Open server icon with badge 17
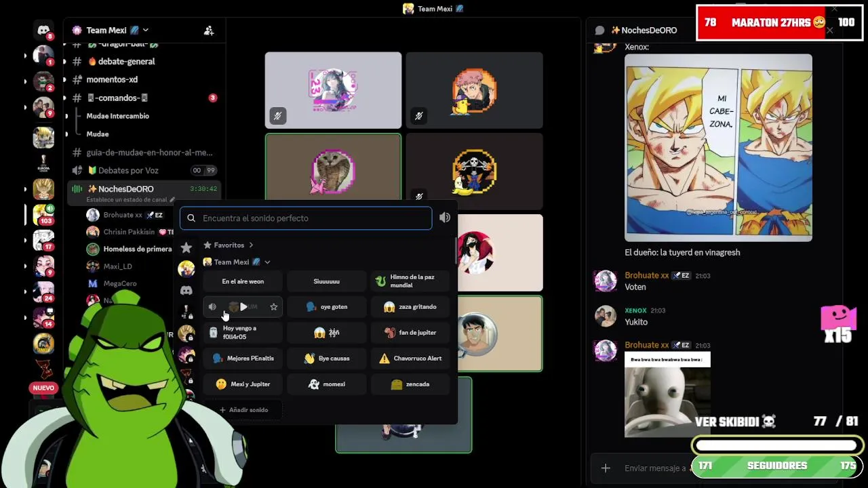This screenshot has width=868, height=488. click(x=43, y=241)
